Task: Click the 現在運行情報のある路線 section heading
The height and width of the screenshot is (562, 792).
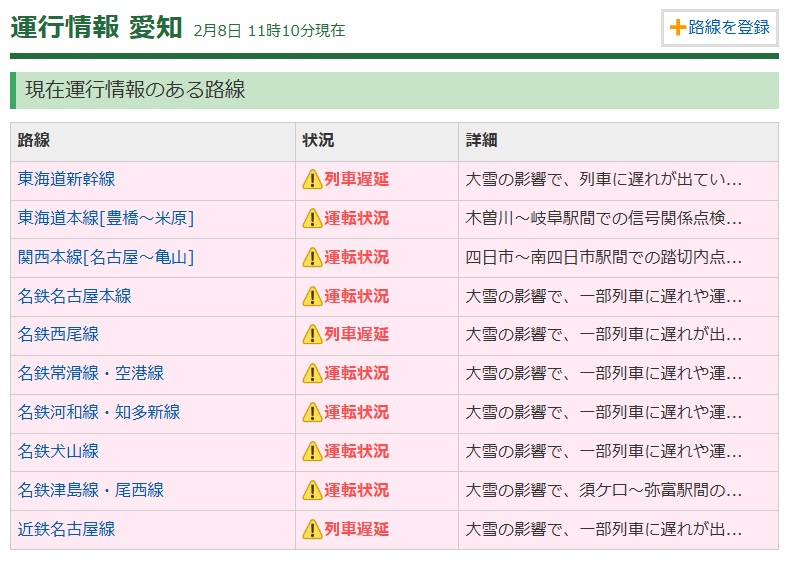Action: coord(135,90)
